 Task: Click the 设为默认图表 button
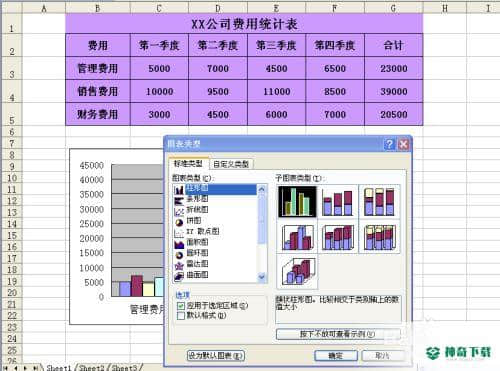tap(216, 356)
